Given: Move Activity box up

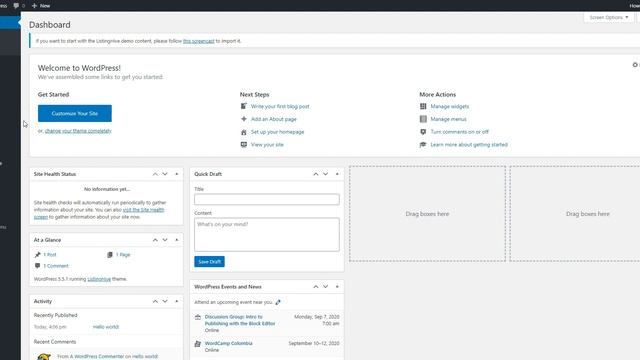Looking at the screenshot, I should (155, 301).
